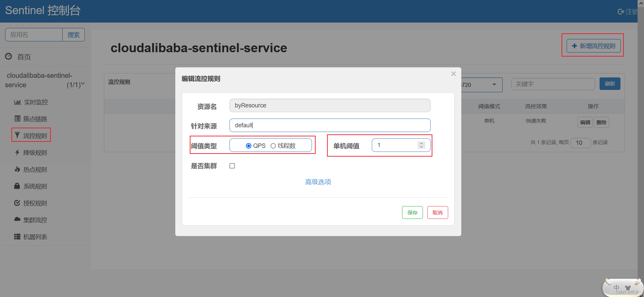Viewport: 644px width, 297px height.
Task: Focus the 应用名 search field
Action: [34, 35]
